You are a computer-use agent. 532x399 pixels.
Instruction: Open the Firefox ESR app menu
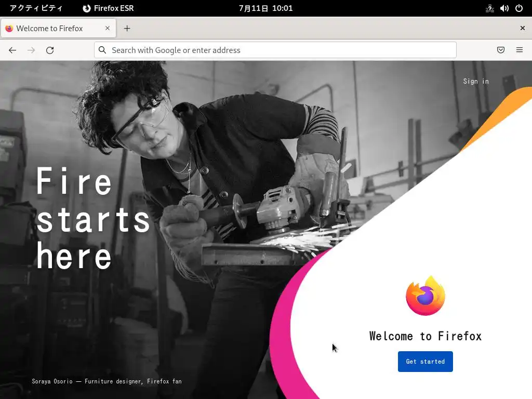108,8
